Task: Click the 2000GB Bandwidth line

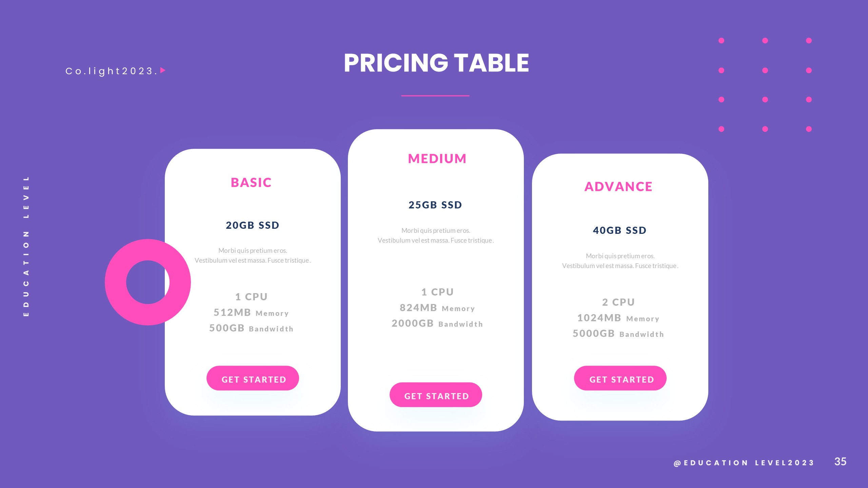Action: tap(437, 324)
